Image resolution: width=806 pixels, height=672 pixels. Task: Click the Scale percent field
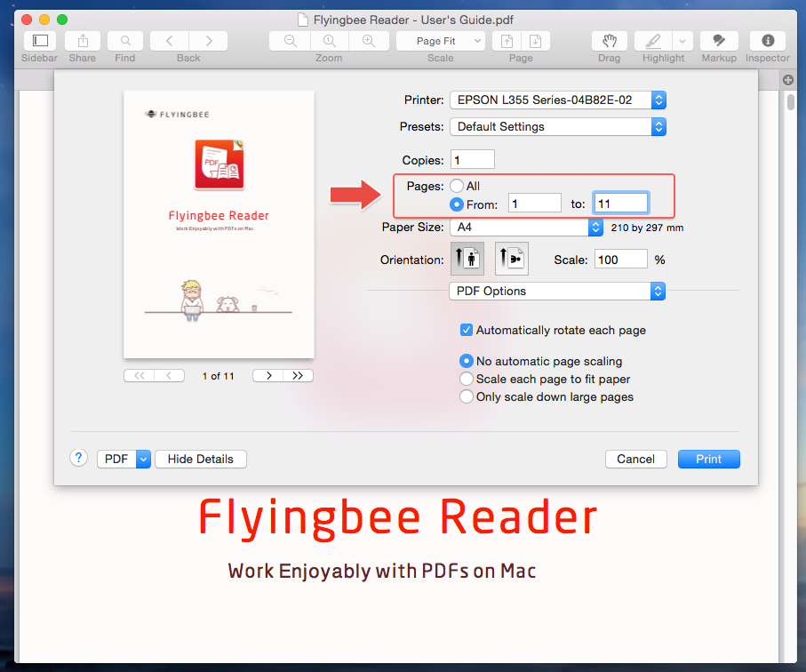coord(621,260)
